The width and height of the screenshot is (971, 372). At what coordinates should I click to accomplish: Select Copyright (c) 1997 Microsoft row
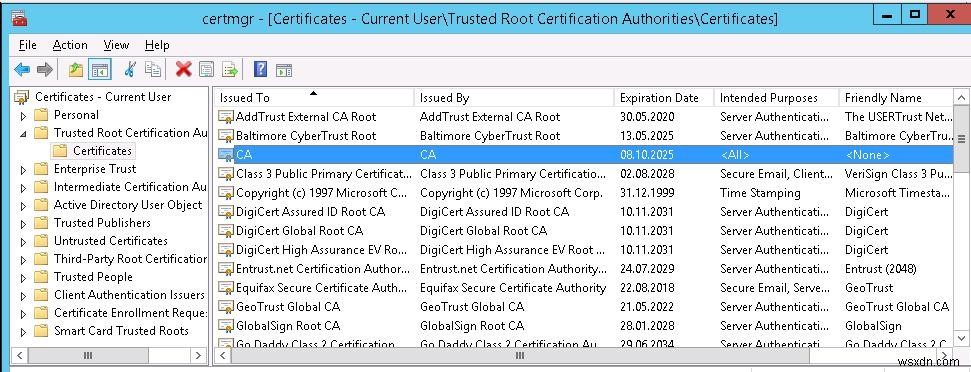[584, 193]
